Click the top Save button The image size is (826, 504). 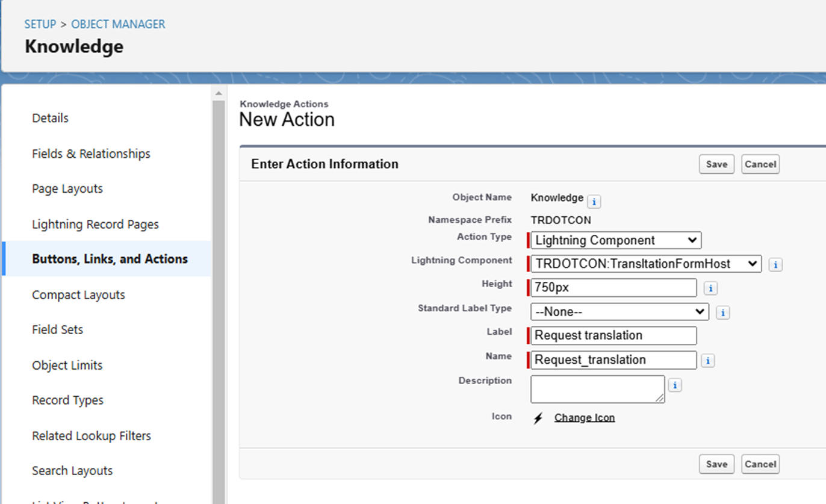coord(716,164)
